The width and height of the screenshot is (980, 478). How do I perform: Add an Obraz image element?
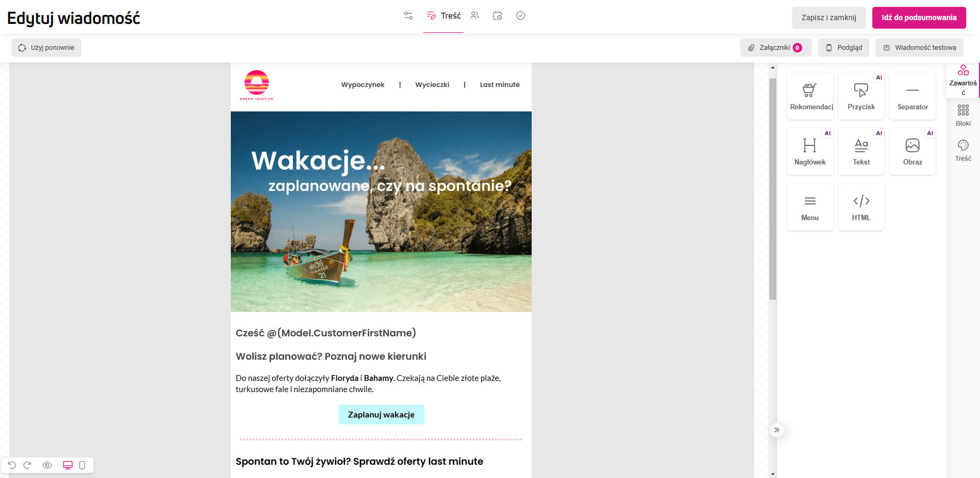coord(913,152)
